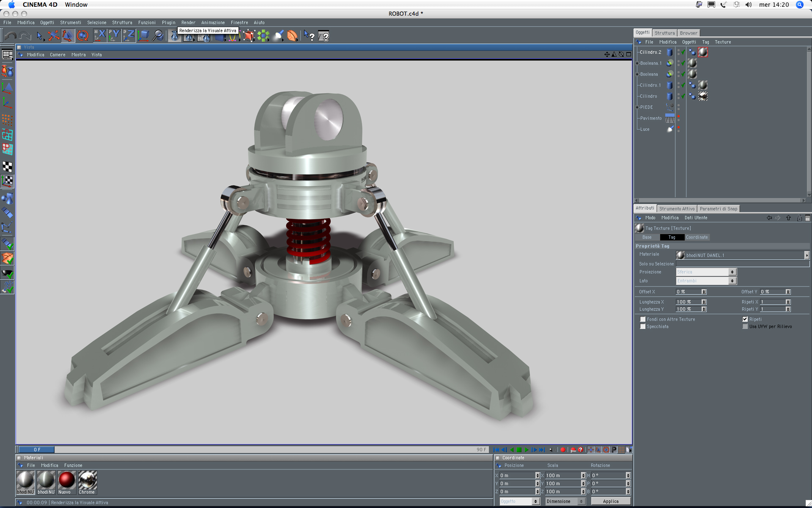Open the render settings icon

[x=203, y=38]
